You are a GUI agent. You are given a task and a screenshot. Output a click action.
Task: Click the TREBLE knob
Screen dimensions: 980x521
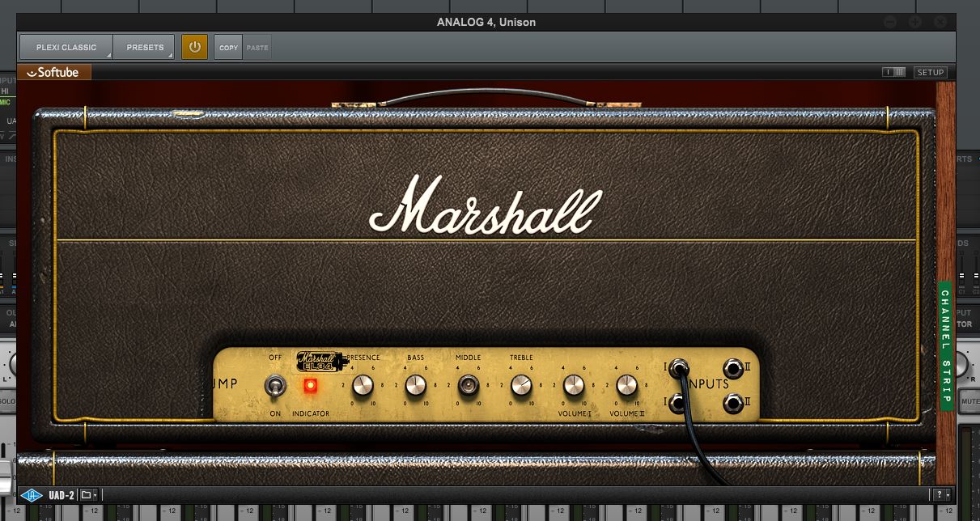click(x=521, y=385)
